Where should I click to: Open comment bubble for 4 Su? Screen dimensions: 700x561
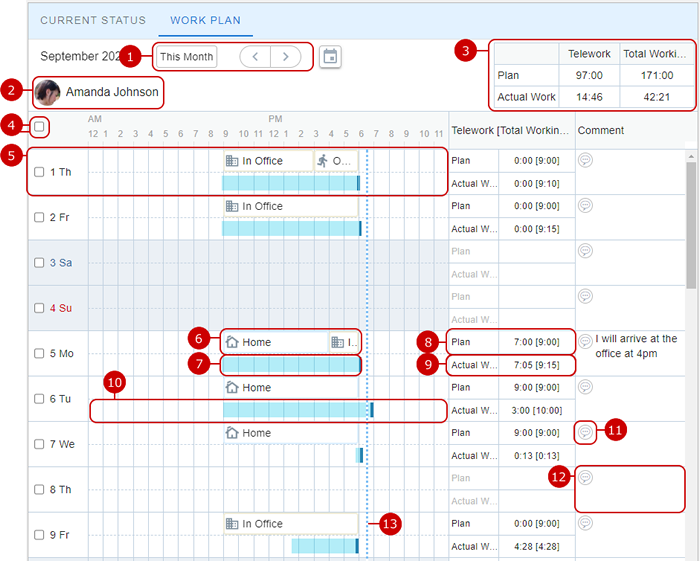point(585,296)
